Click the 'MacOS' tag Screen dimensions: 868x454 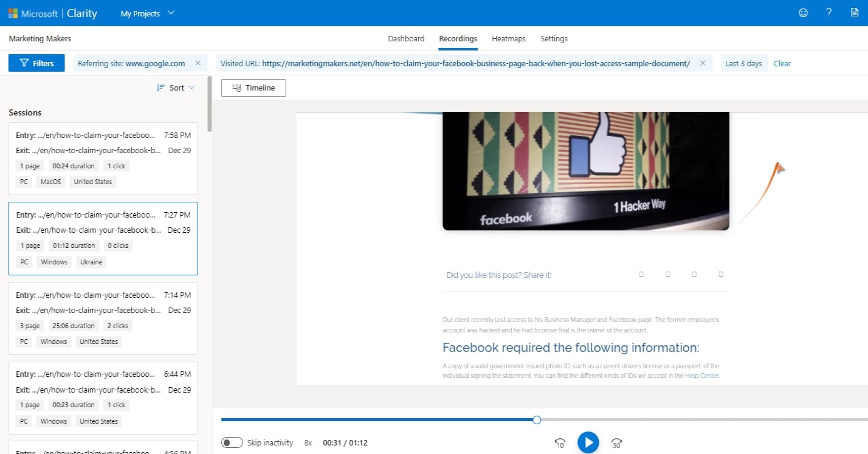tap(51, 182)
